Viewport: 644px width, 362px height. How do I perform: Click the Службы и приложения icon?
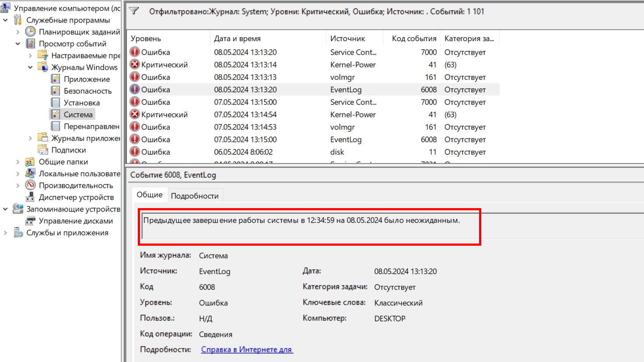[18, 232]
